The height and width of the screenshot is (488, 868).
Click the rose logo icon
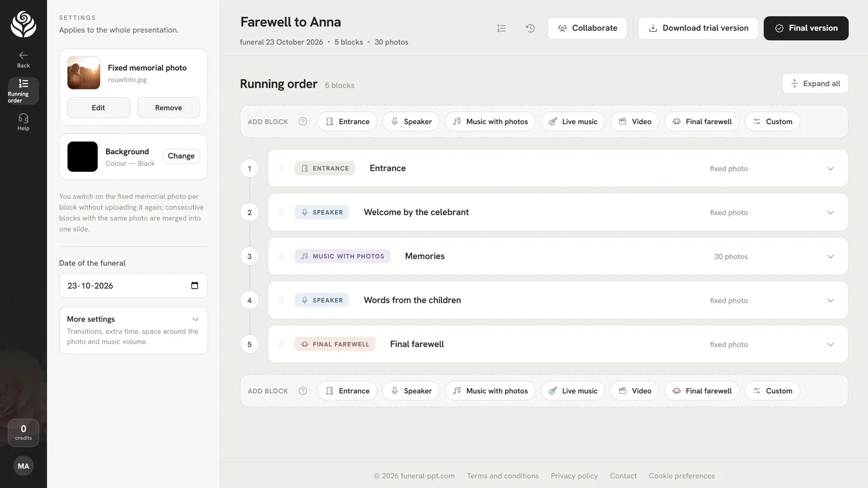click(x=23, y=24)
